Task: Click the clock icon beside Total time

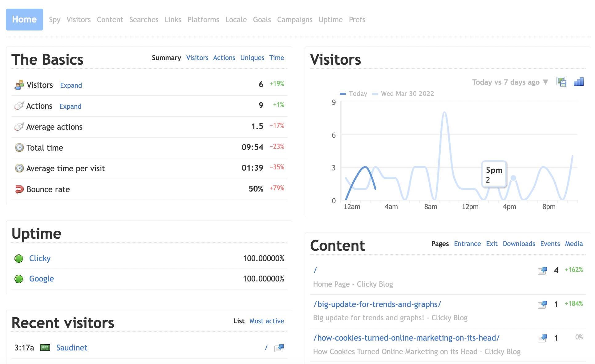Action: point(19,148)
